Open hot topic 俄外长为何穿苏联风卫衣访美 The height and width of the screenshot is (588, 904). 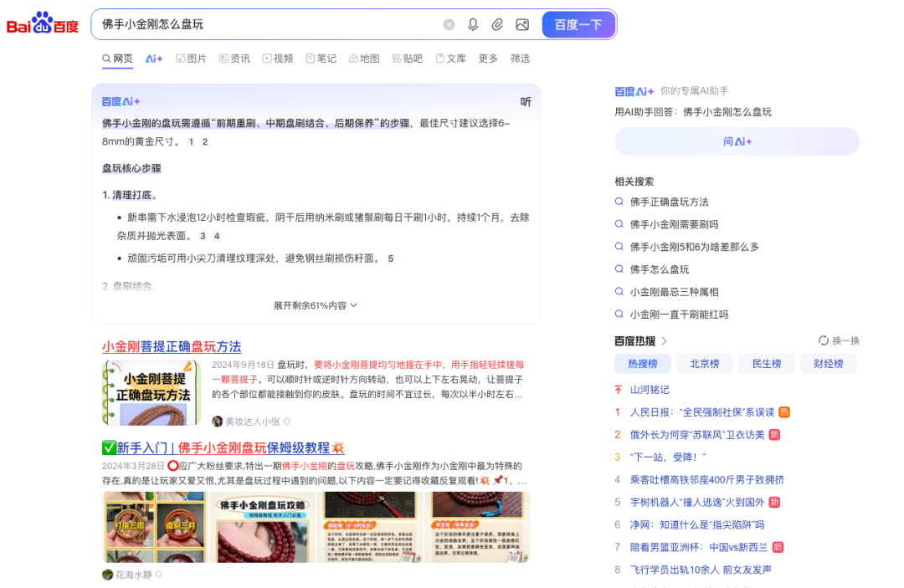click(697, 435)
